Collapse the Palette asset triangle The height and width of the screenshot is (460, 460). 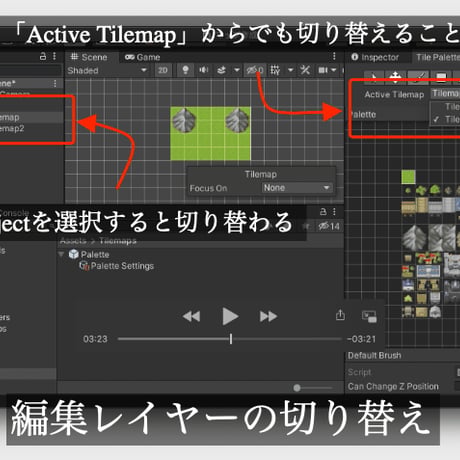[x=61, y=254]
